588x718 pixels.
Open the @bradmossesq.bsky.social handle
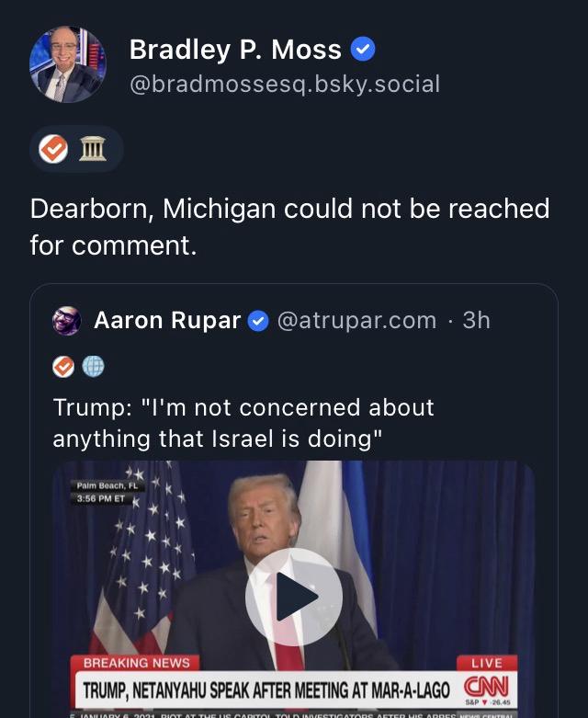285,85
